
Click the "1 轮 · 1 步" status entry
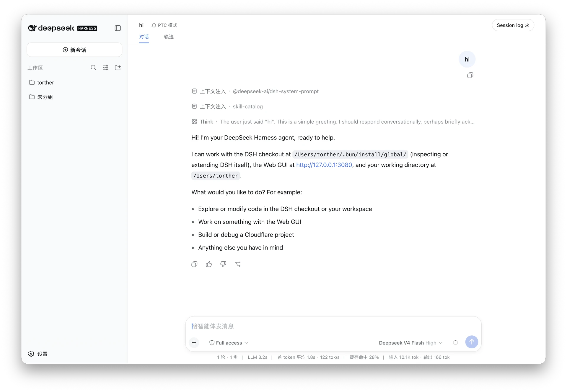click(x=227, y=357)
